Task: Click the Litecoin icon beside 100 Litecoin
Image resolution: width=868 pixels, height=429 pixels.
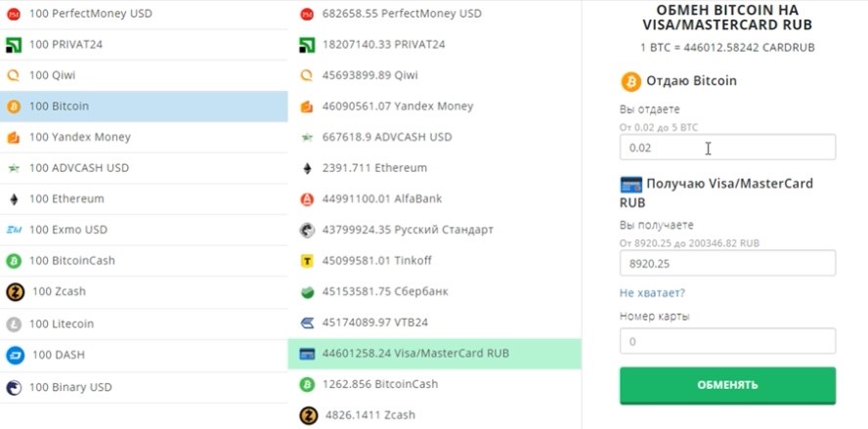Action: tap(14, 324)
